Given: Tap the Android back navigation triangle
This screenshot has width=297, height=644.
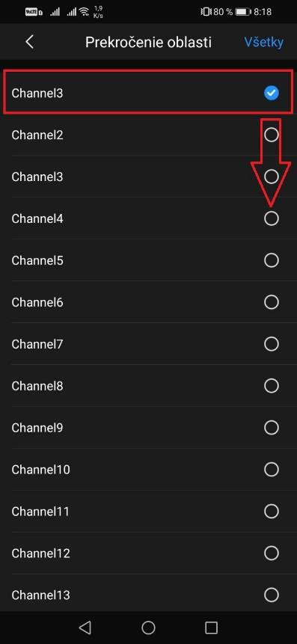Looking at the screenshot, I should click(x=85, y=627).
